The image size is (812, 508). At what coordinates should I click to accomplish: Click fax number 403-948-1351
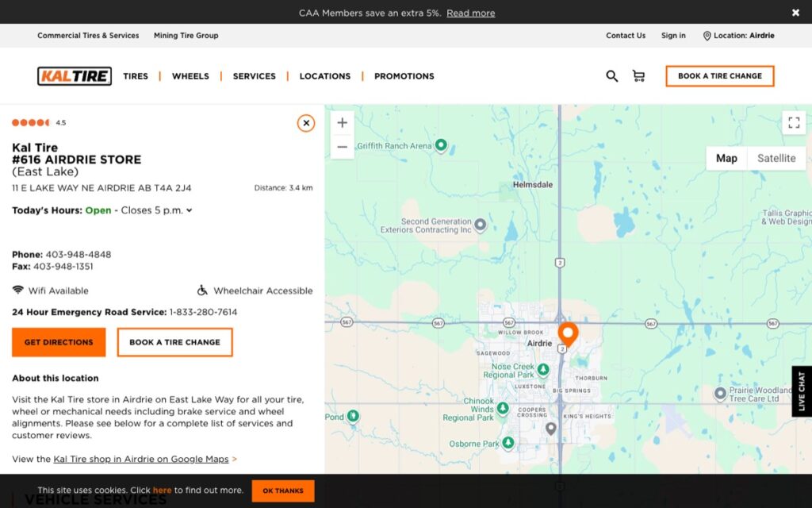[63, 267]
